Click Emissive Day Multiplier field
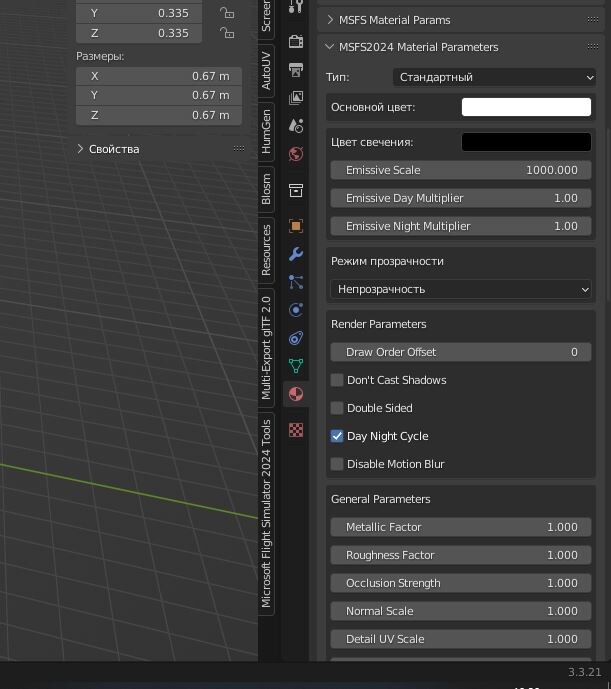611x689 pixels. coord(461,198)
